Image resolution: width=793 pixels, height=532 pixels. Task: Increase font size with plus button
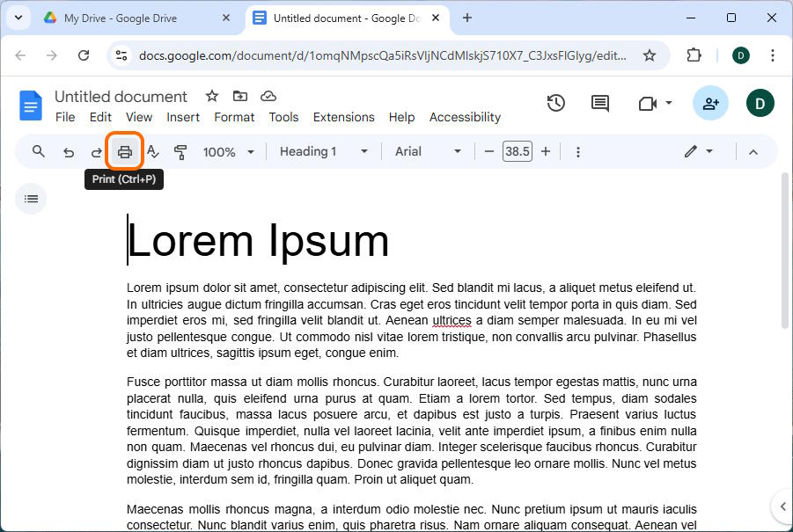[546, 151]
